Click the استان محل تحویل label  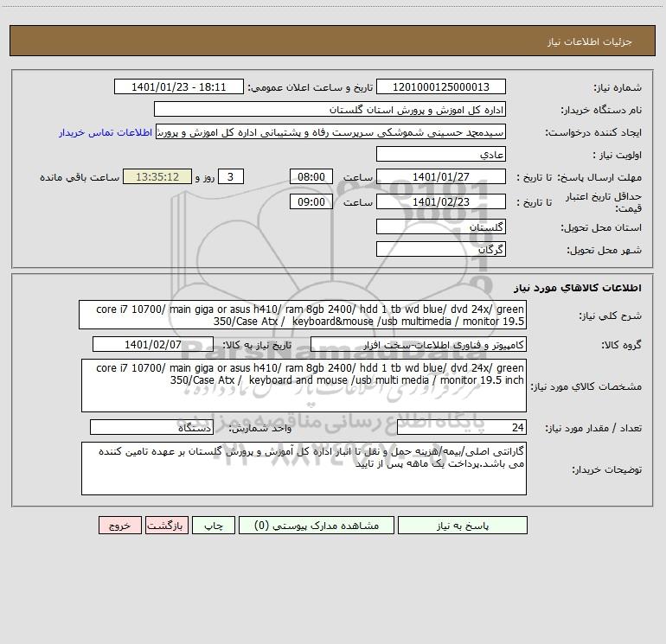point(601,228)
